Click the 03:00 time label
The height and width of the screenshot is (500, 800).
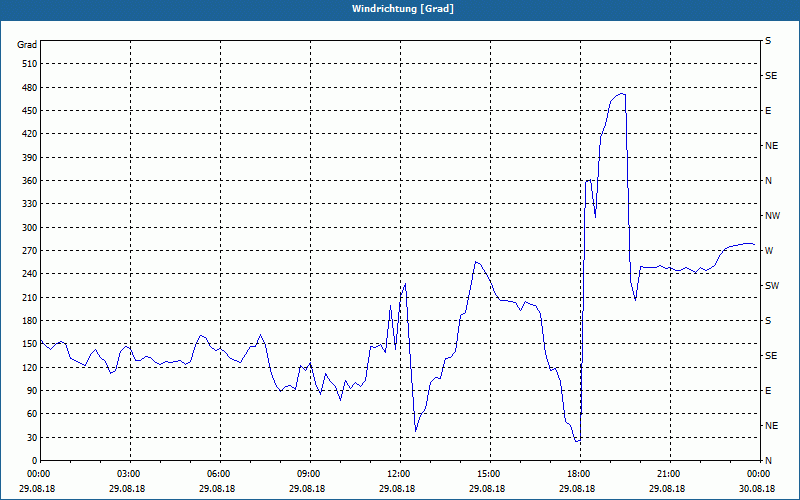click(131, 473)
